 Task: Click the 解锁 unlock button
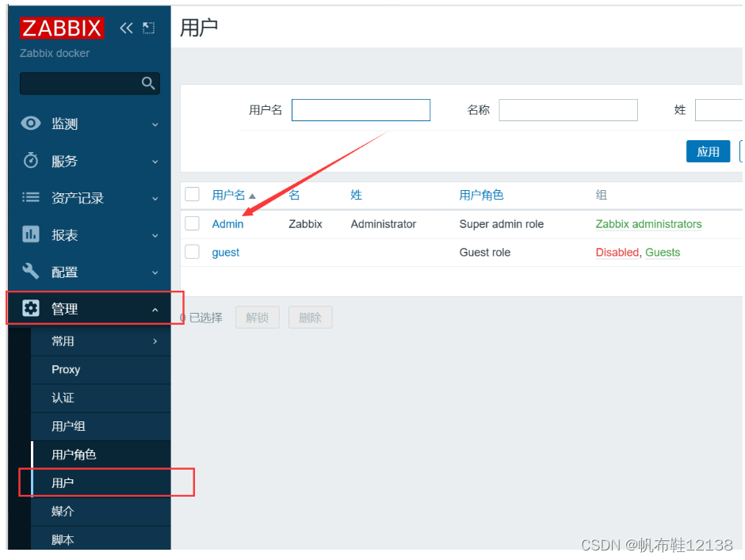point(257,318)
